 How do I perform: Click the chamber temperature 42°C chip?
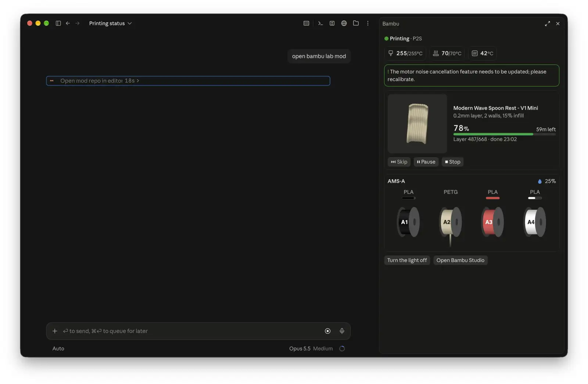coord(482,53)
